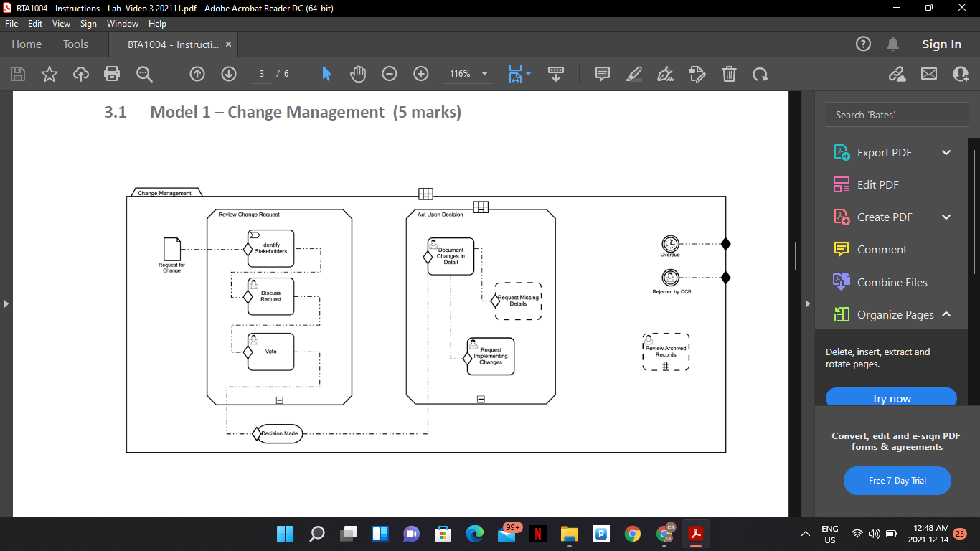The image size is (980, 551).
Task: Enable Reading Mode view
Action: pyautogui.click(x=556, y=74)
